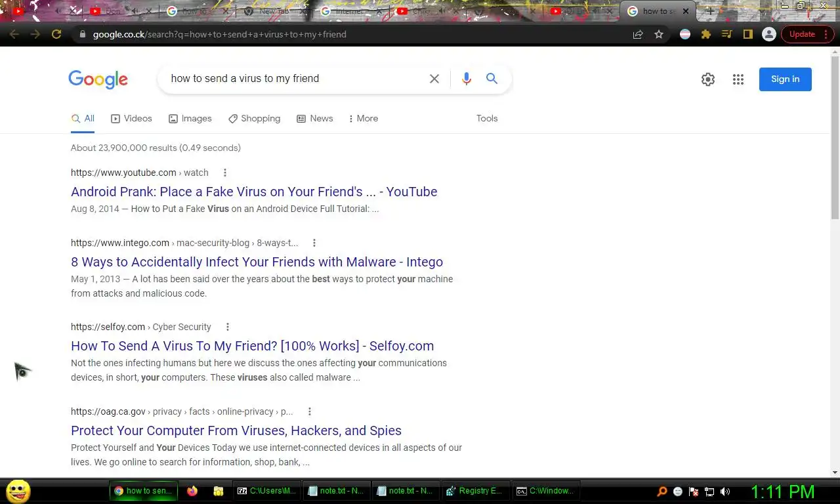Close the active 'how to s...' tab
840x504 pixels.
coord(686,11)
